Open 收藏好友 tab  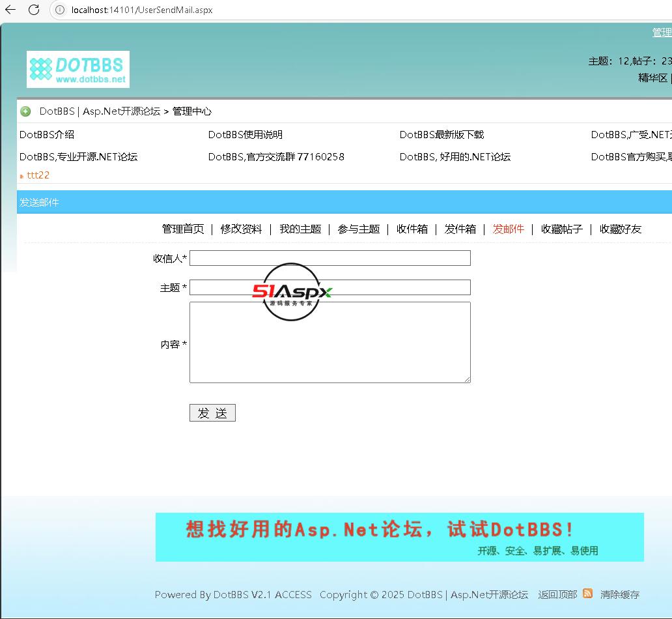click(620, 229)
